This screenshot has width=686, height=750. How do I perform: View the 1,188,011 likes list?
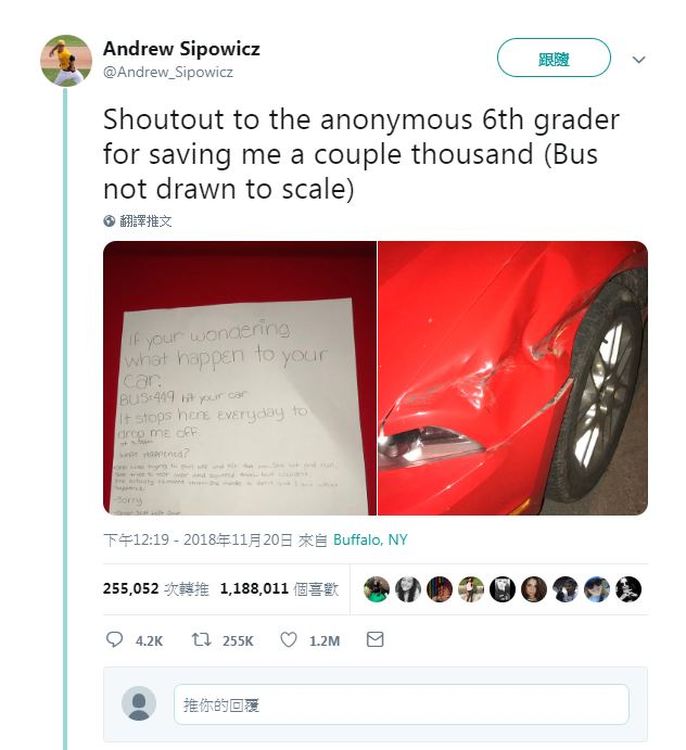click(x=279, y=589)
